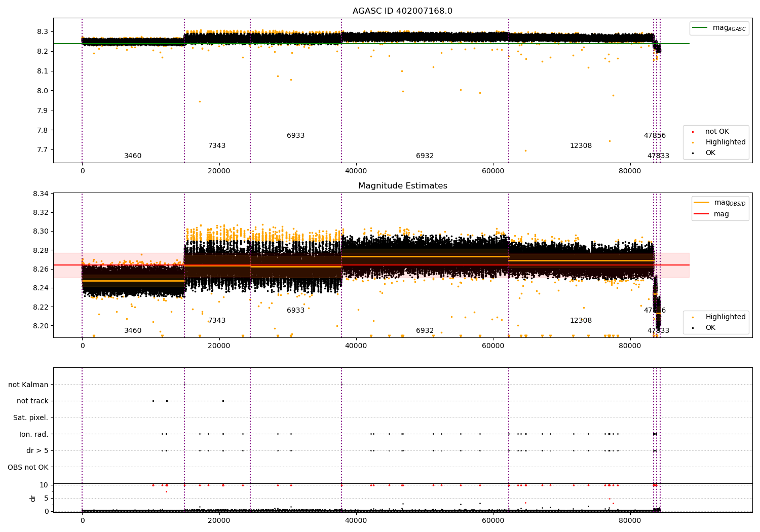Image resolution: width=760 pixels, height=532 pixels.
Task: Click the 'Ion. rad.' axis label
Action: [34, 434]
